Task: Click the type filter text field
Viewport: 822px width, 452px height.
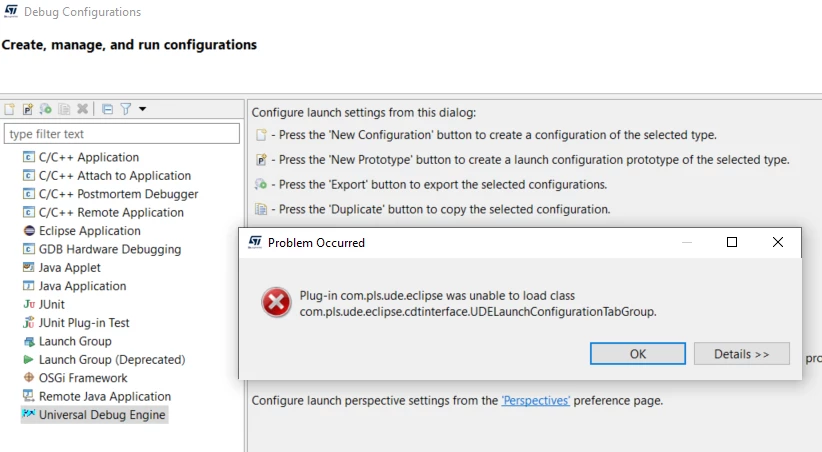Action: [x=122, y=134]
